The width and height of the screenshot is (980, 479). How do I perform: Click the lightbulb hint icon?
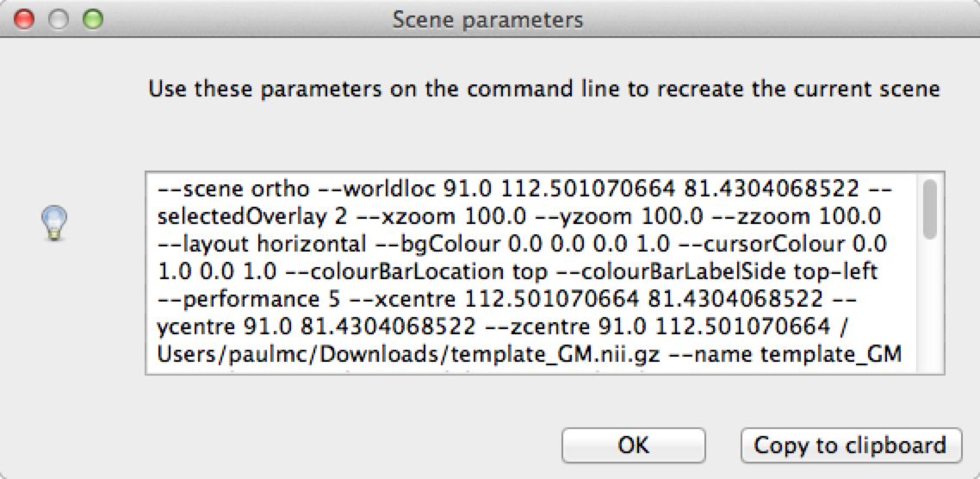tap(54, 225)
